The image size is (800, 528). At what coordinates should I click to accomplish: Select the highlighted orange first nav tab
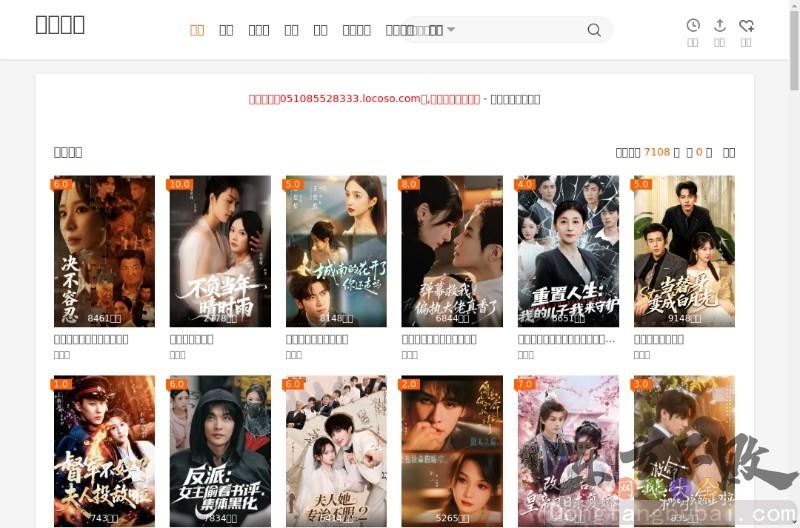(197, 30)
